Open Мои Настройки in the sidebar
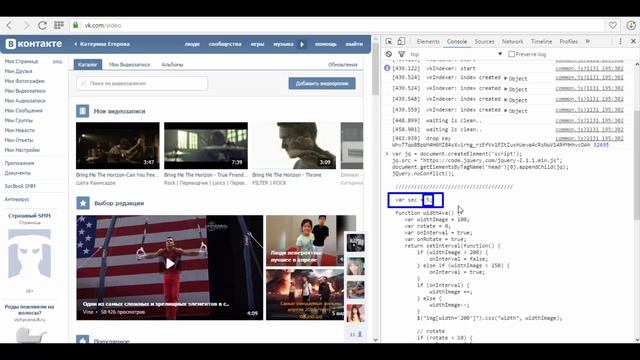640x360 pixels. point(22,150)
